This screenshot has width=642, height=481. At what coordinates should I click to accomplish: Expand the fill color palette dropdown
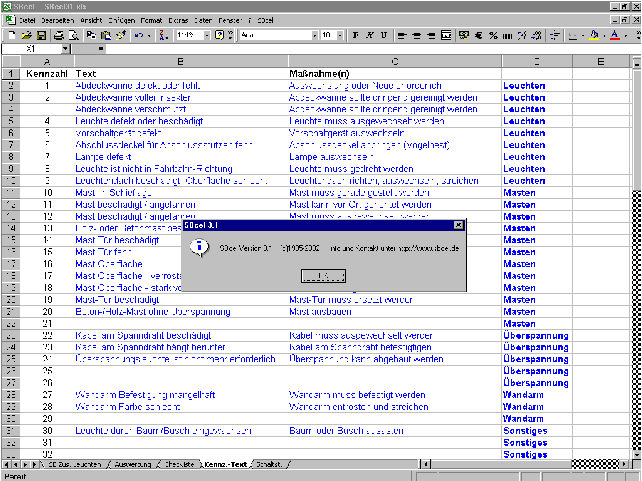[x=604, y=36]
